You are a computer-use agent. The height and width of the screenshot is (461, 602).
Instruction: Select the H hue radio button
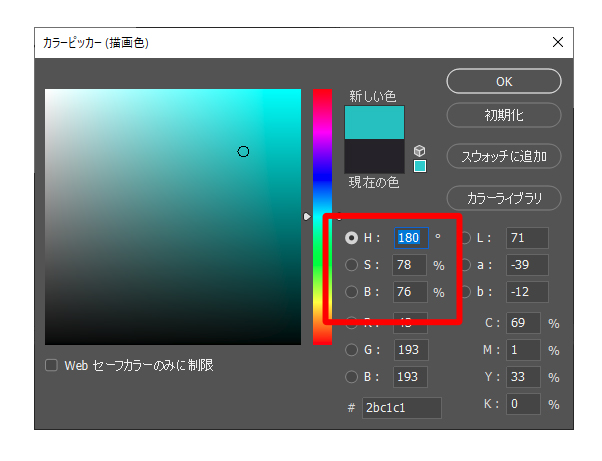point(351,238)
